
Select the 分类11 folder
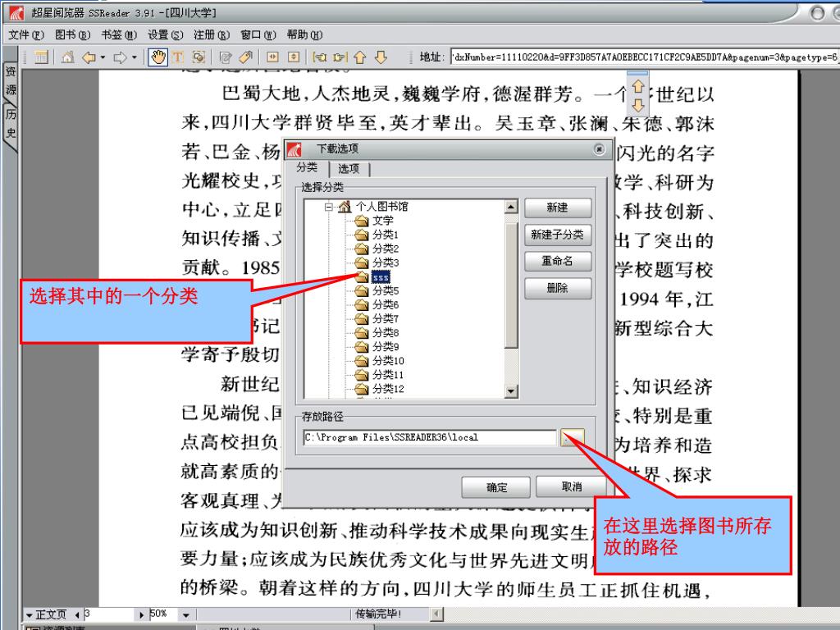coord(388,374)
